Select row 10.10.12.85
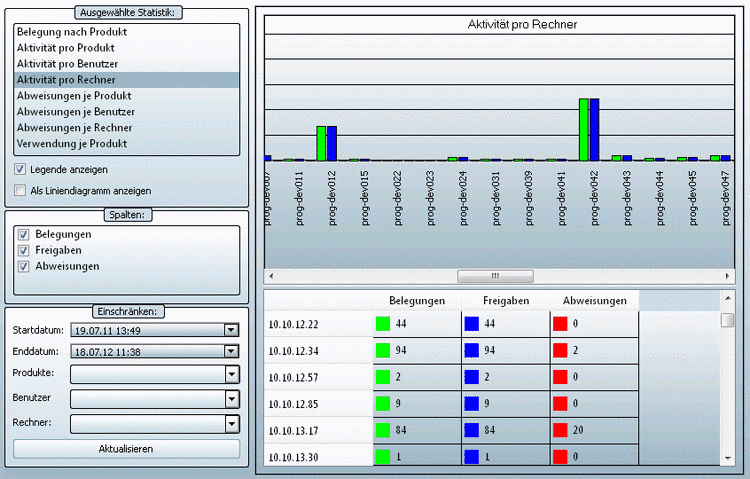This screenshot has width=750, height=479. point(451,404)
